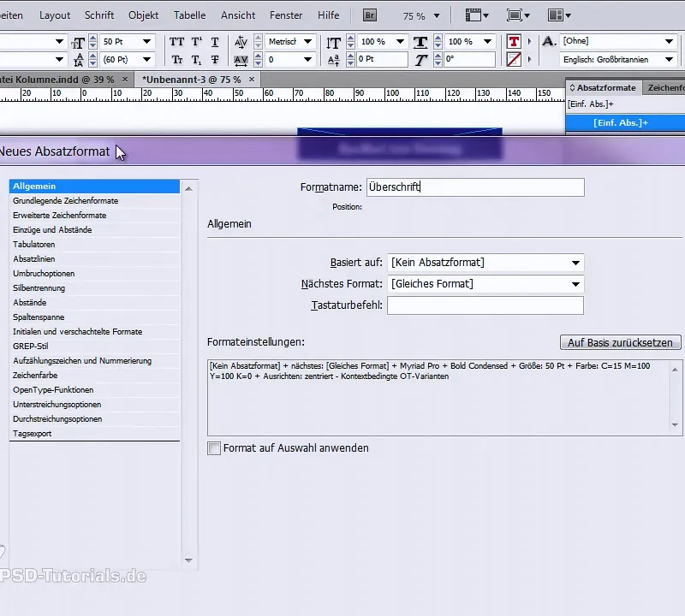
Task: Open the Tabelle menu
Action: click(189, 15)
